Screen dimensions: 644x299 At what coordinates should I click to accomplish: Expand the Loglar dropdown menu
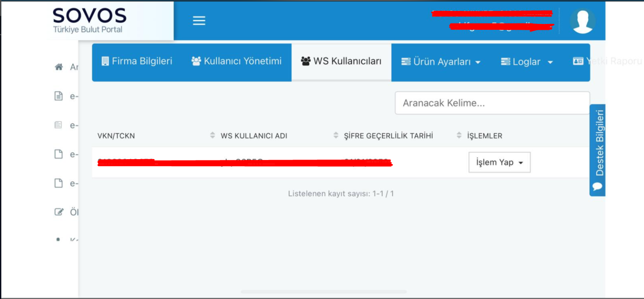click(x=527, y=62)
